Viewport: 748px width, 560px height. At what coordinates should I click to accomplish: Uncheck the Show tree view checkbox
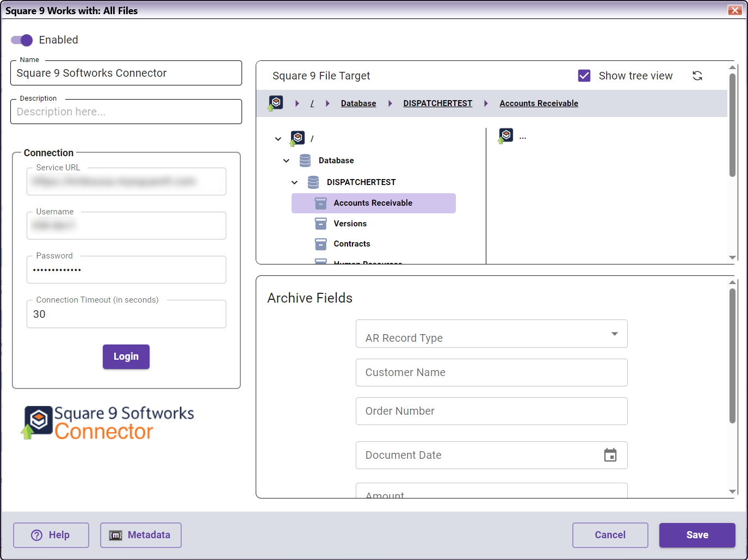click(x=584, y=76)
